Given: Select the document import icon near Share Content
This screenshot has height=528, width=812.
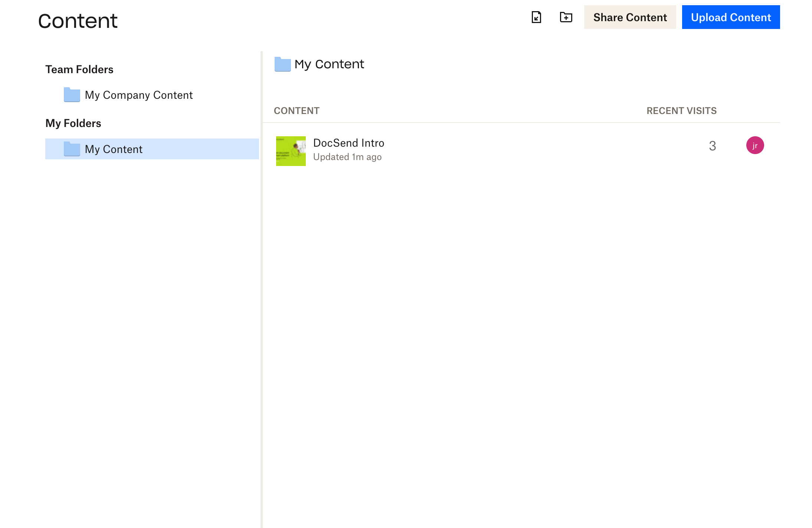Looking at the screenshot, I should tap(536, 17).
